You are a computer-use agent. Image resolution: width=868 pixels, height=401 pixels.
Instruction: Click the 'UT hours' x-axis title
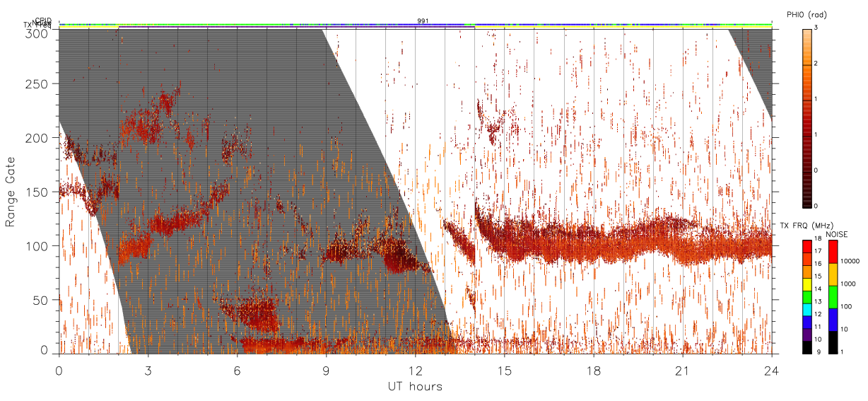pyautogui.click(x=415, y=386)
